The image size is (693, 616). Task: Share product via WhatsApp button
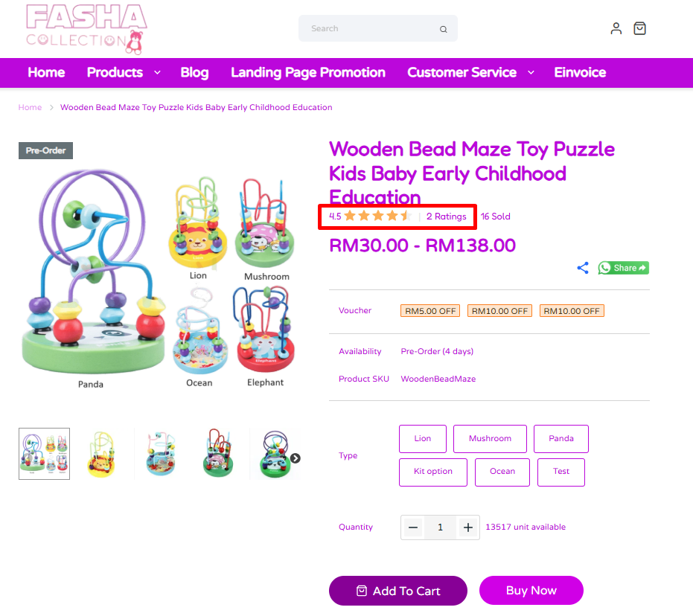[x=623, y=268]
